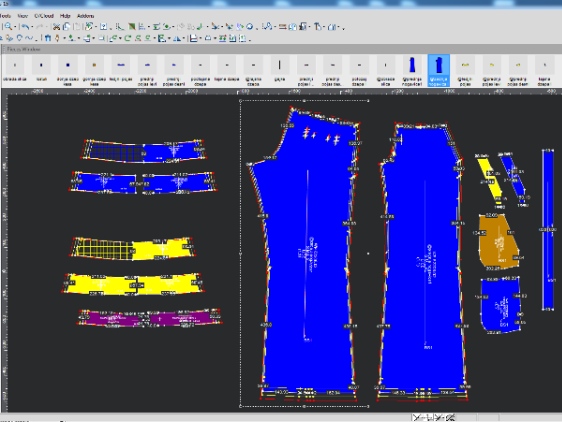Open the O/Cloud menu
The width and height of the screenshot is (562, 422).
[44, 16]
